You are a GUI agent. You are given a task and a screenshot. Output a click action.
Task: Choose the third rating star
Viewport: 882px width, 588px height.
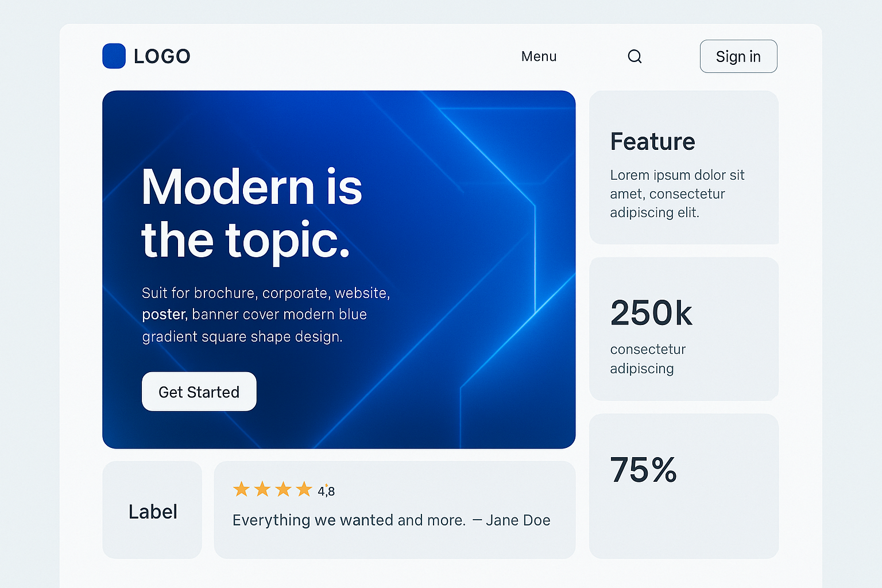pyautogui.click(x=283, y=489)
